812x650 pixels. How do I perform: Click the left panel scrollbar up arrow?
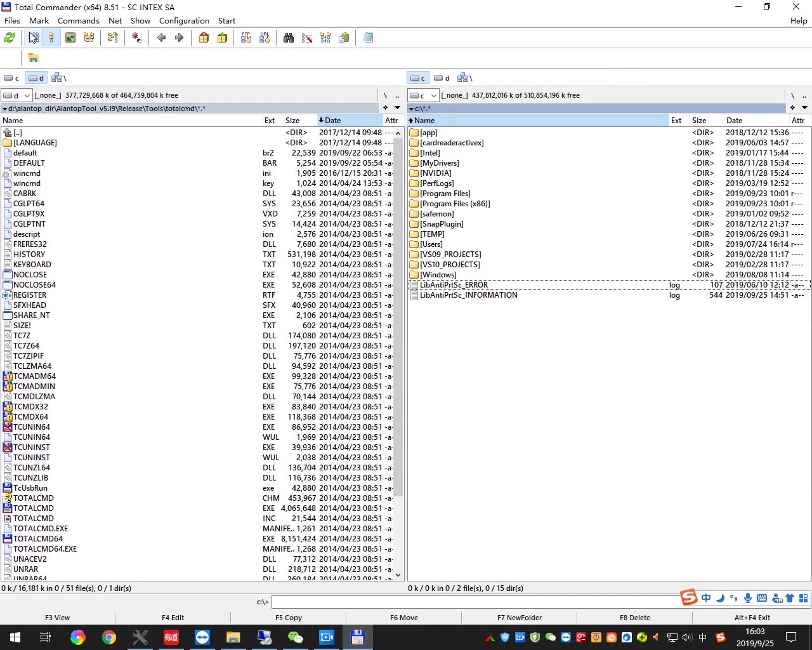(398, 133)
